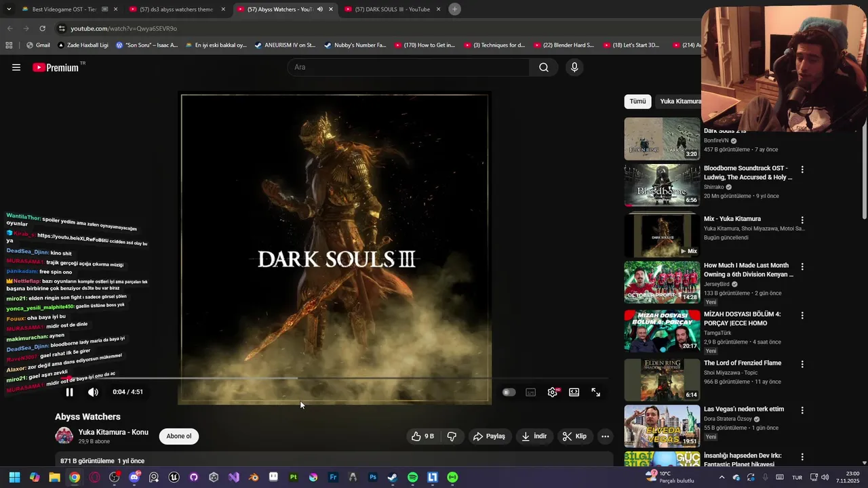Screen dimensions: 868x488
Task: Go to the YouTube Premium home logo
Action: click(56, 67)
